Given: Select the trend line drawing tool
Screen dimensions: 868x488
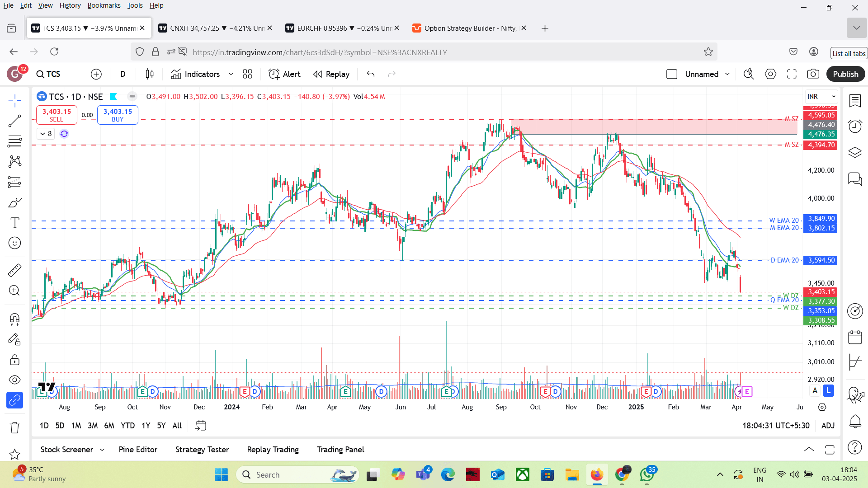Looking at the screenshot, I should pos(14,121).
